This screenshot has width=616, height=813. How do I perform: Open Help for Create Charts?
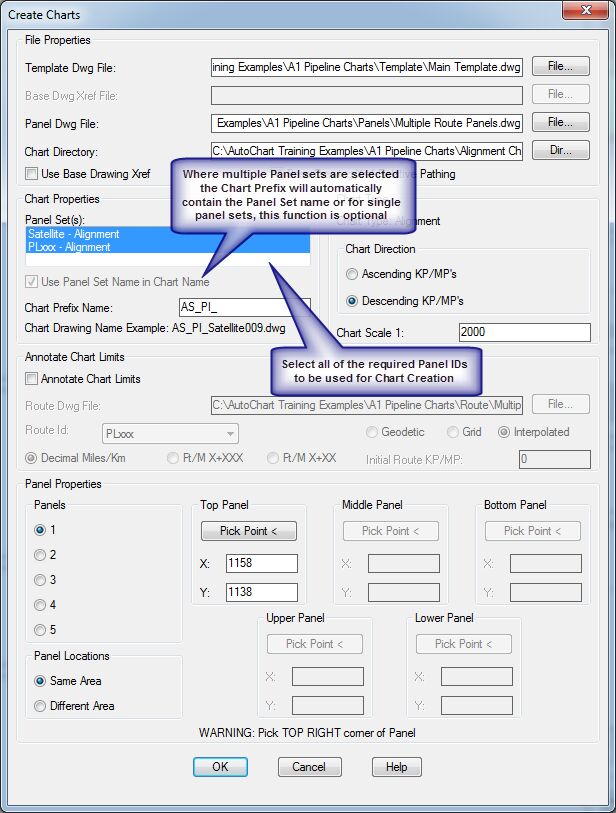[x=397, y=767]
